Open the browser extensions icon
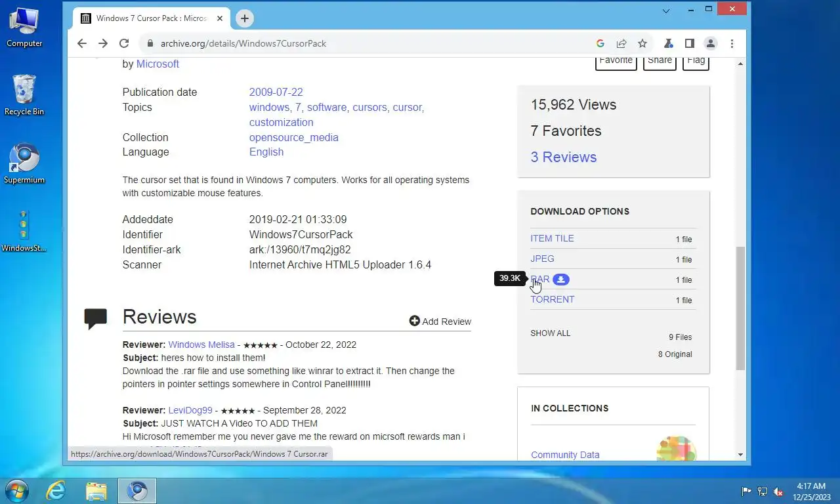The image size is (840, 504). click(x=668, y=43)
